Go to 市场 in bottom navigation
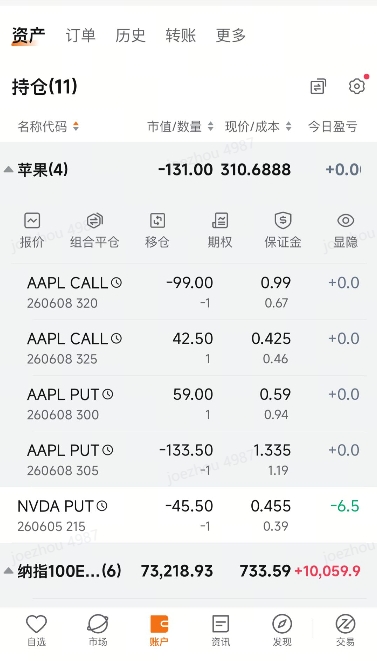This screenshot has width=377, height=661. pyautogui.click(x=98, y=630)
